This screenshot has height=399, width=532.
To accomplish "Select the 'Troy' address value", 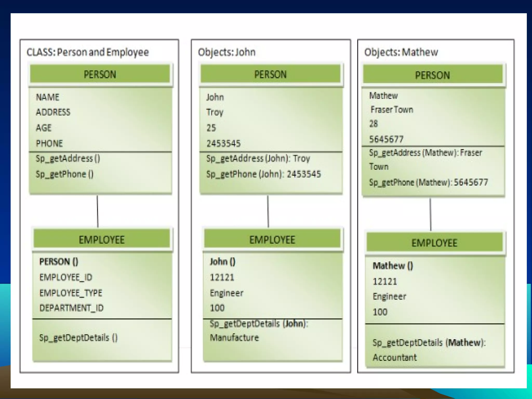I will point(215,112).
